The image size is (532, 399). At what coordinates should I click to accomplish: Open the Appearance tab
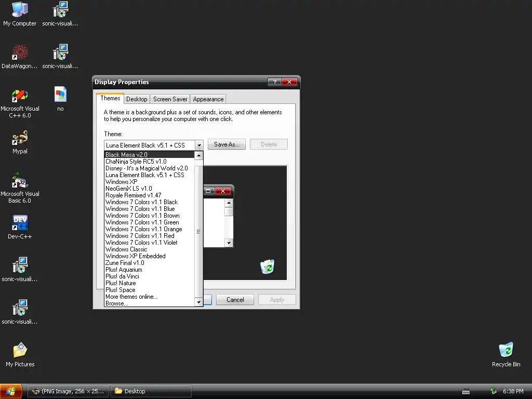coord(208,99)
